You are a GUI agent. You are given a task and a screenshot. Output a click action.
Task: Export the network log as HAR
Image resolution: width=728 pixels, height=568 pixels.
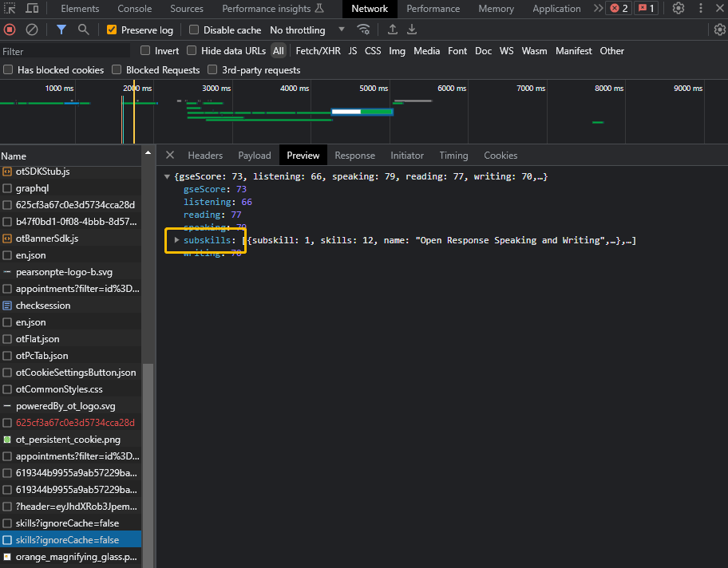tap(412, 29)
